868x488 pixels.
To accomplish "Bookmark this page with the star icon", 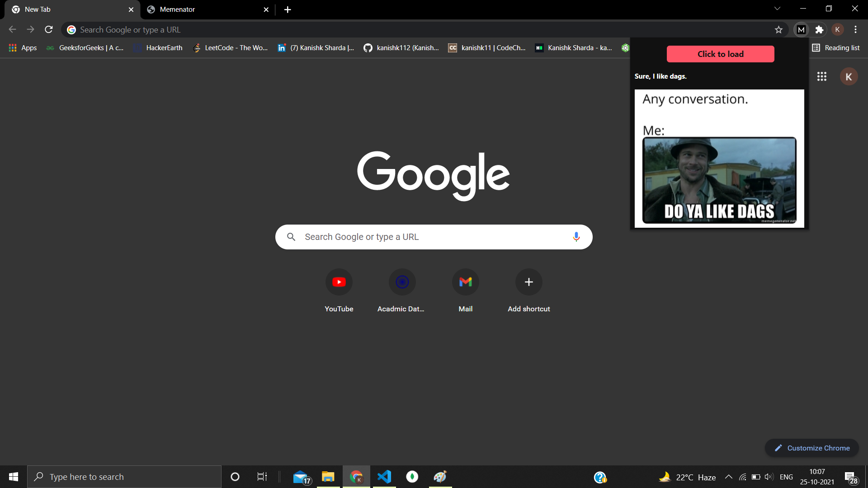I will pos(779,29).
